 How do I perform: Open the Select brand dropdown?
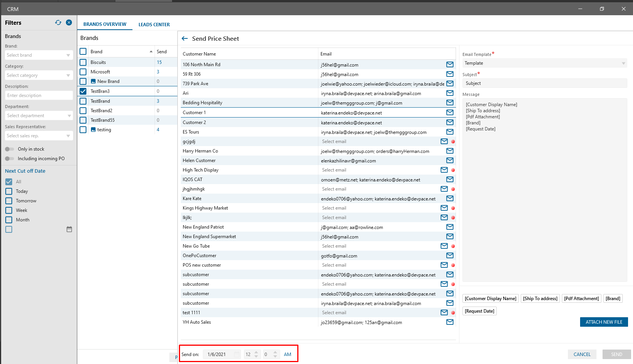click(x=38, y=55)
